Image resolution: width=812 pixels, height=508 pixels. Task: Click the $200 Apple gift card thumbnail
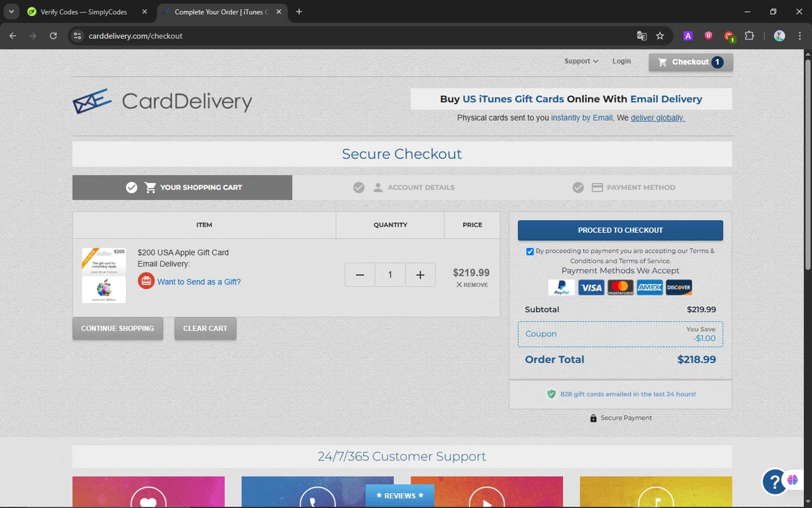pyautogui.click(x=104, y=275)
